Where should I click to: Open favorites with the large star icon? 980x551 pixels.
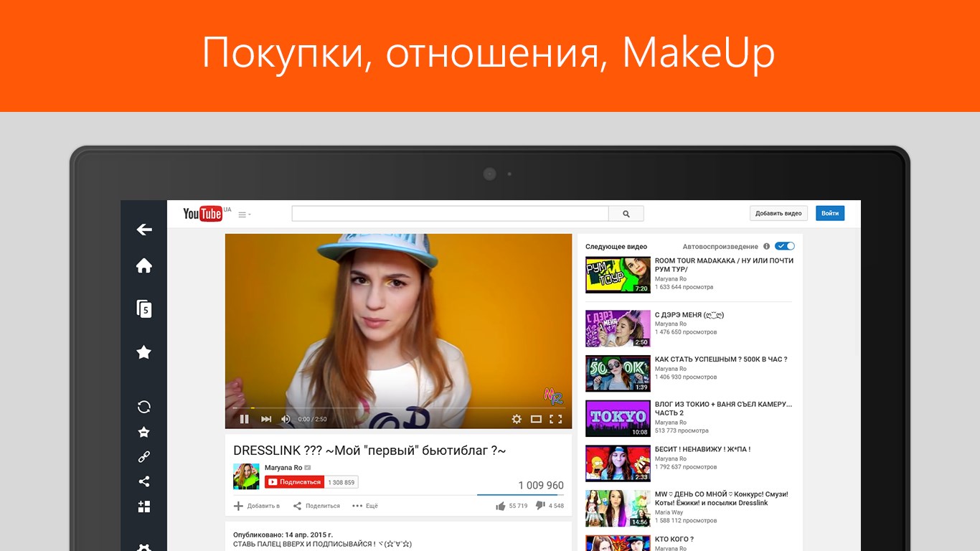(x=144, y=352)
